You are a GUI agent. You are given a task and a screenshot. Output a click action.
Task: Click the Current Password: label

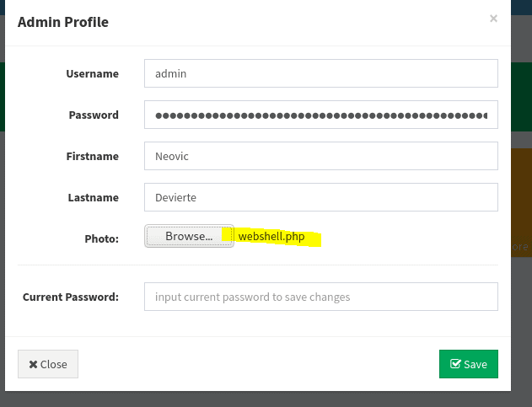click(x=71, y=297)
